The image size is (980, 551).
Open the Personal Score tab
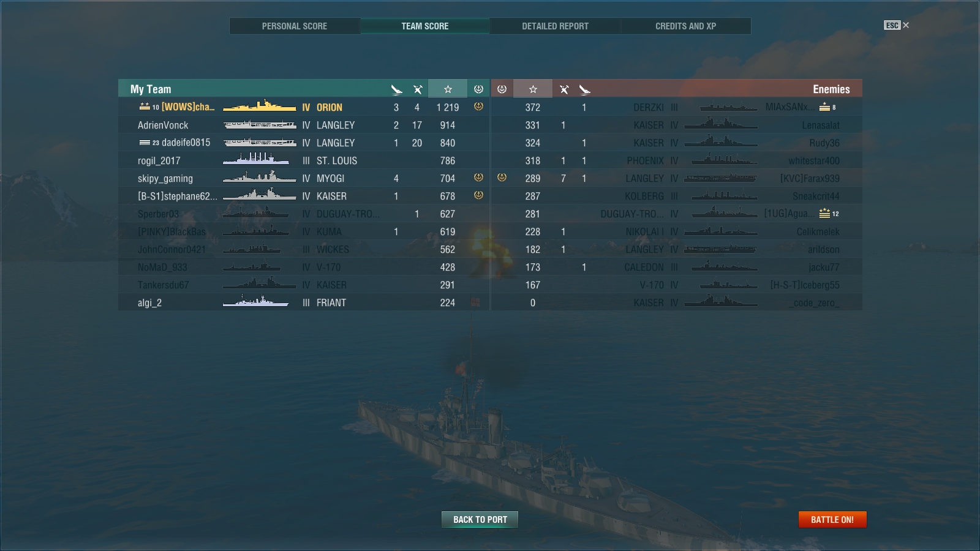[295, 26]
